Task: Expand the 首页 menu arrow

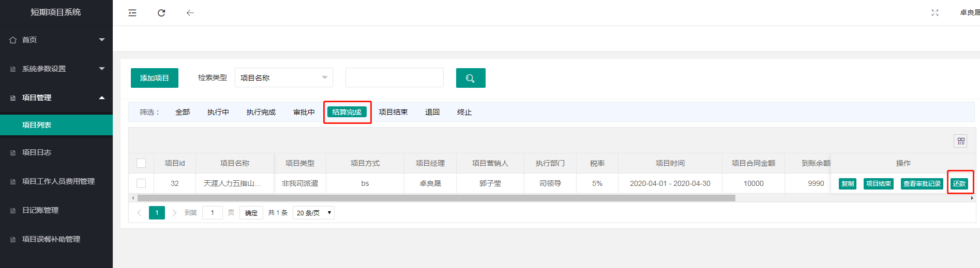Action: click(102, 40)
